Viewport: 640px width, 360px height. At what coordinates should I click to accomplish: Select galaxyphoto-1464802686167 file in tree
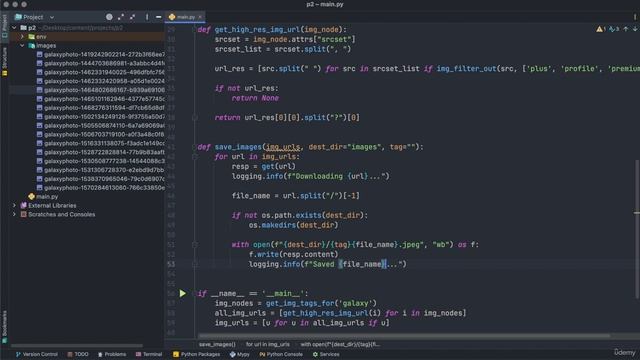(x=104, y=90)
